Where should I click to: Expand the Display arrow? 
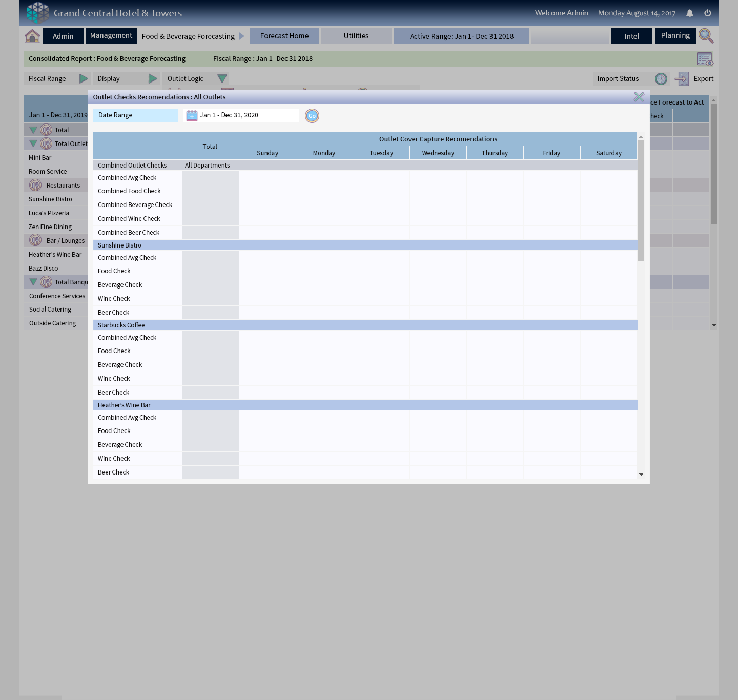pos(153,79)
